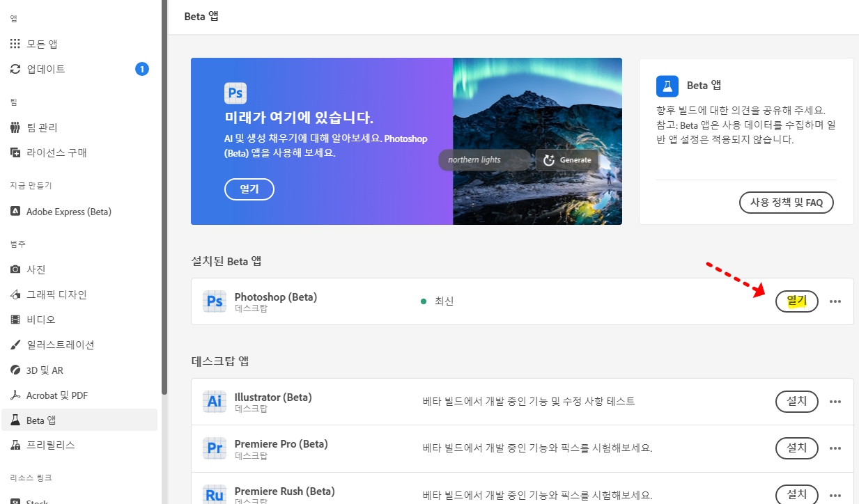Click the 라이선스 구매 icon
The width and height of the screenshot is (859, 504).
coord(15,152)
